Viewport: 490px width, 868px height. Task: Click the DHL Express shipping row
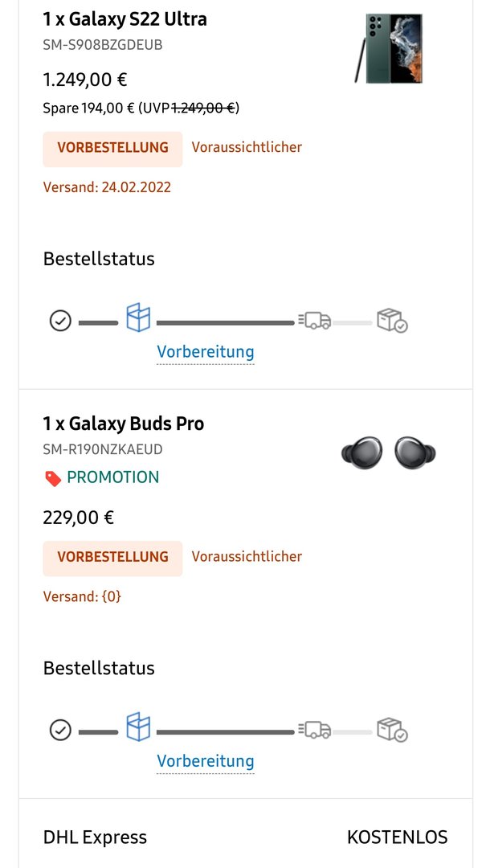[246, 837]
